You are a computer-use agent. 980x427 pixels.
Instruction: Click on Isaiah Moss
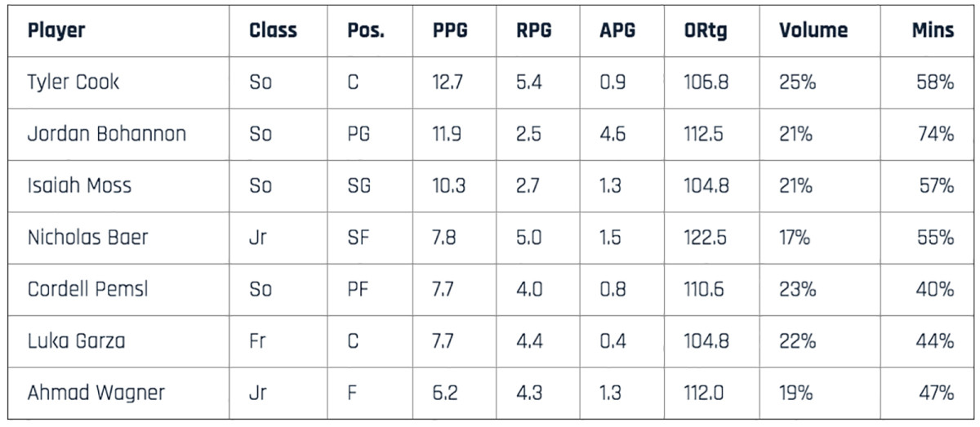coord(79,185)
